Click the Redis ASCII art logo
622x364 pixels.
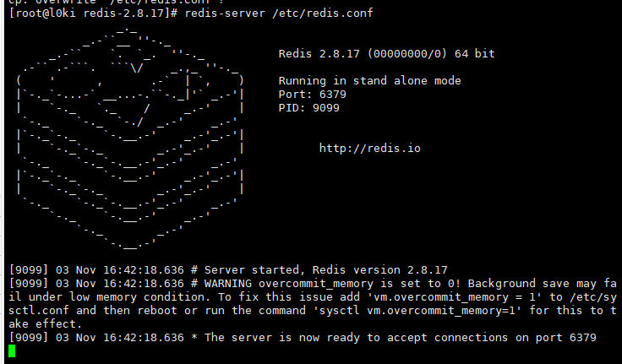129,140
